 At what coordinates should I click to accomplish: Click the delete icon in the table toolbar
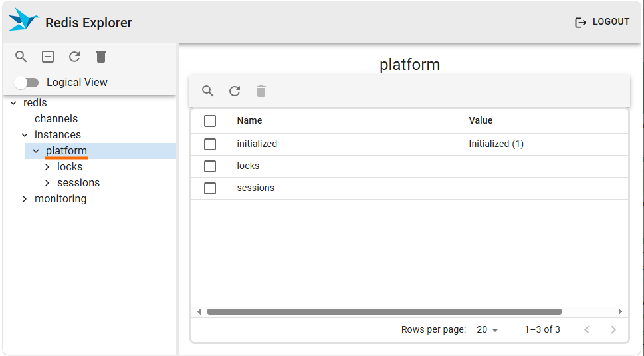[261, 91]
